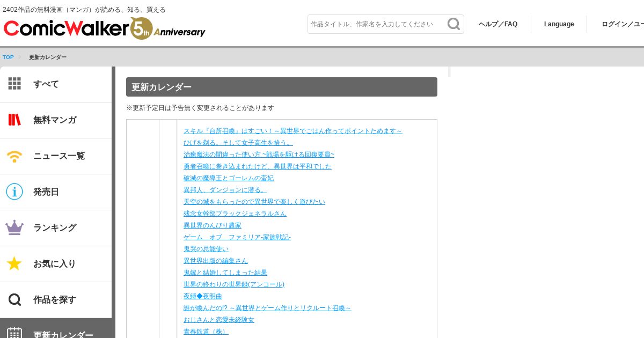The image size is (644, 338).
Task: Open the Language menu
Action: (x=559, y=24)
